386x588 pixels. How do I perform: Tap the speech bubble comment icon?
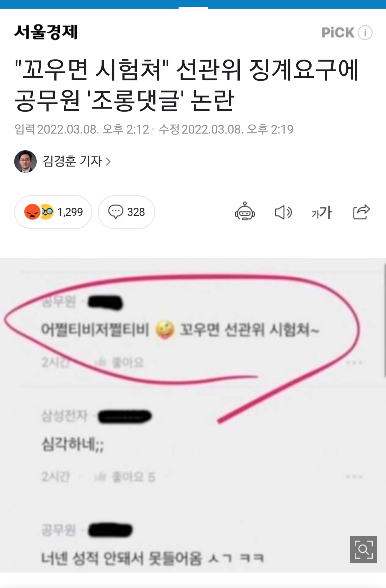116,212
